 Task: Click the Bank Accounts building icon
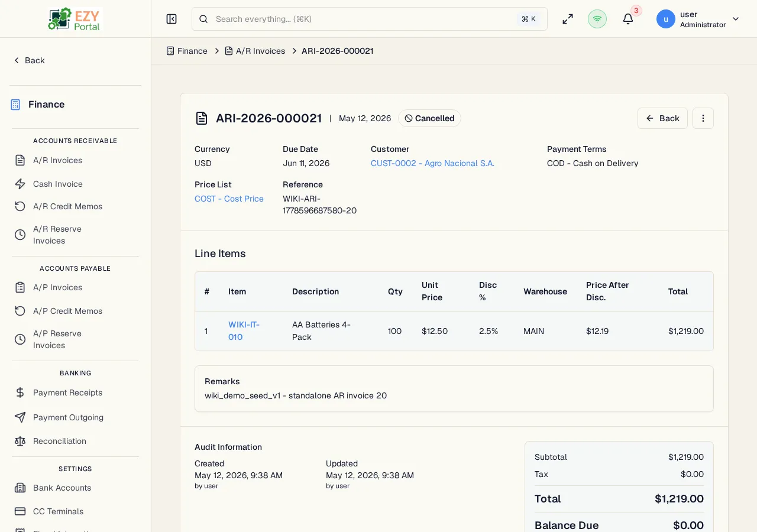point(20,488)
